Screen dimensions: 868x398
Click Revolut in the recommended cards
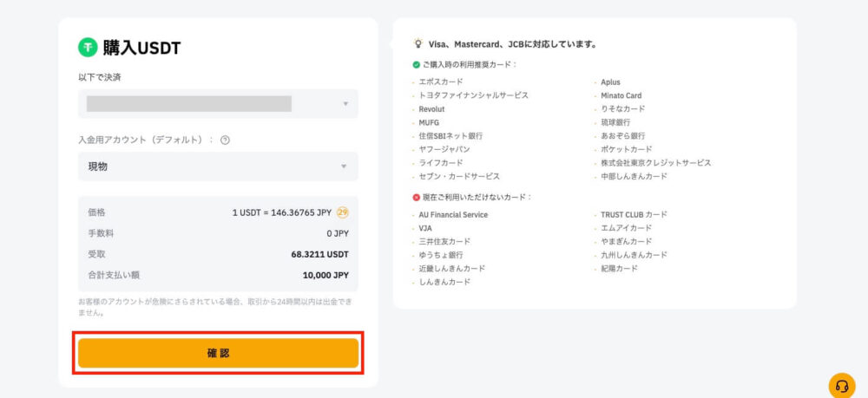pos(431,109)
